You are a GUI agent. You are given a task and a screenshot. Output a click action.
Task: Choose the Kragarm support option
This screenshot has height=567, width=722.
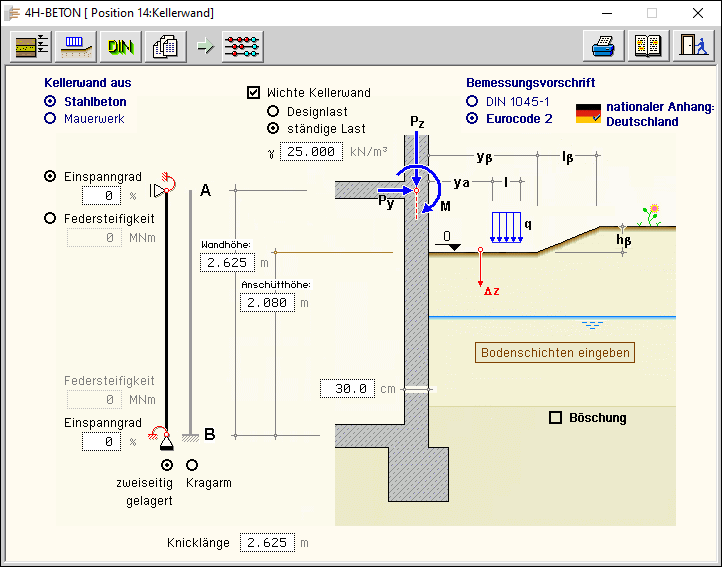point(192,465)
